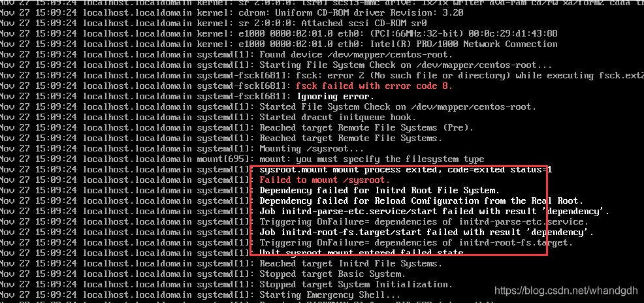
Task: Click the 'Ignoring error.' log message
Action: tap(334, 97)
